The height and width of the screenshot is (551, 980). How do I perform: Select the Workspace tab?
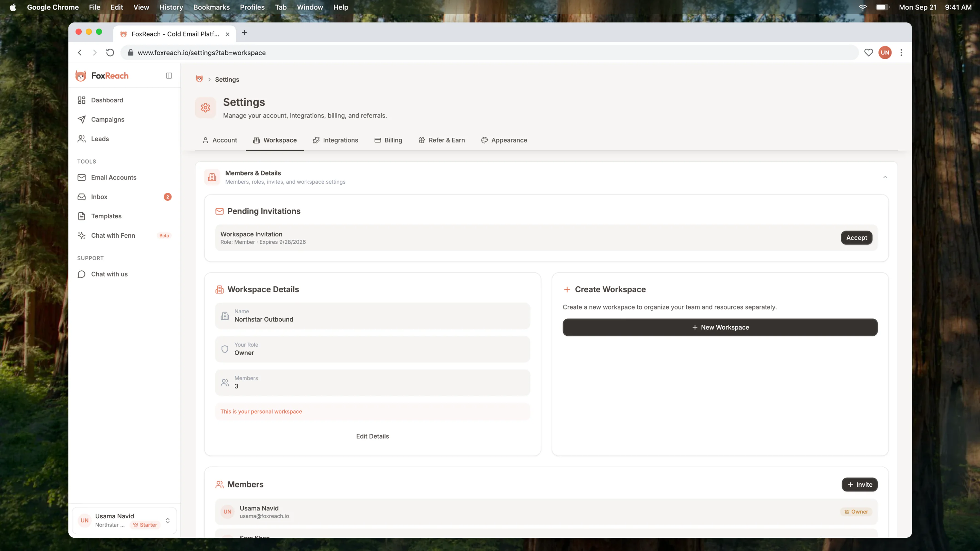275,140
